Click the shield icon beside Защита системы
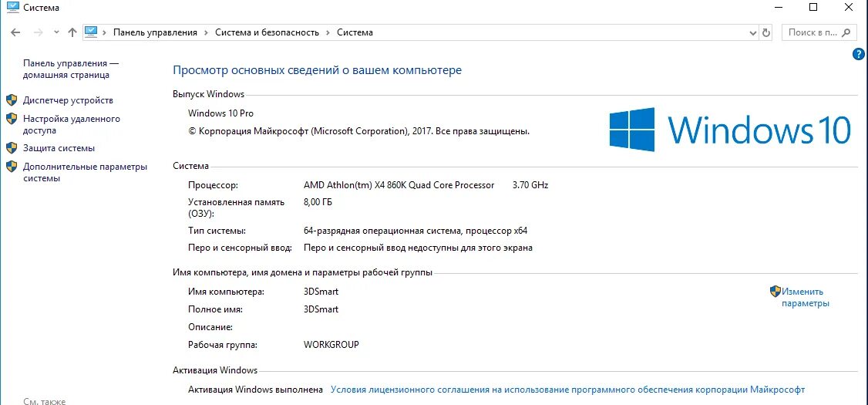This screenshot has height=405, width=868. tap(12, 148)
